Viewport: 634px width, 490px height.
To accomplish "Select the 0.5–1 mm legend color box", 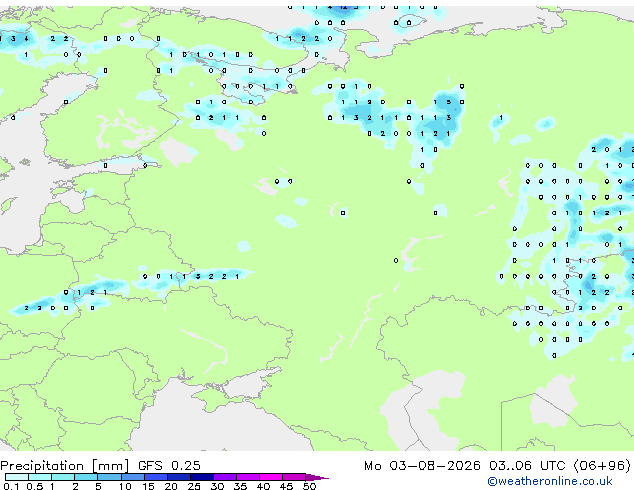I will [x=40, y=477].
